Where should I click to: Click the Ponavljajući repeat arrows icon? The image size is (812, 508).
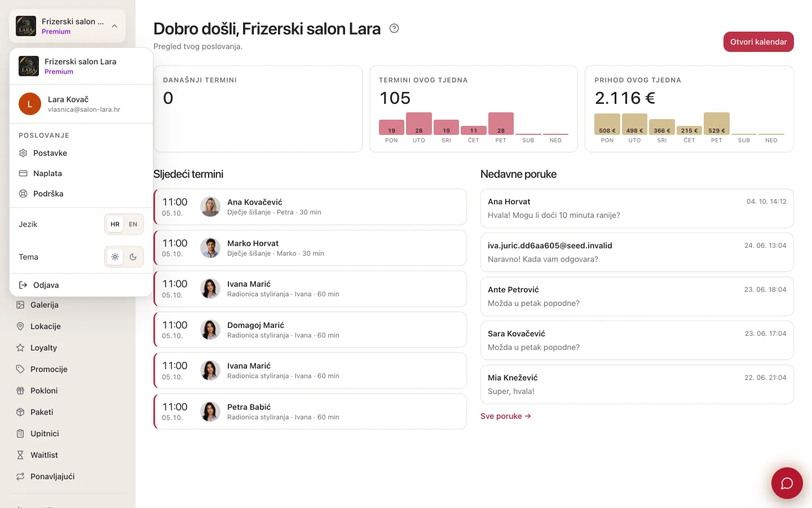coord(20,476)
